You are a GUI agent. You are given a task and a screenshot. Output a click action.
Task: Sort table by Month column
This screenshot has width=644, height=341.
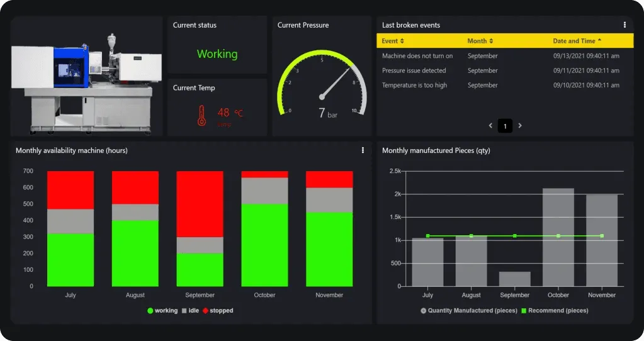pos(480,41)
